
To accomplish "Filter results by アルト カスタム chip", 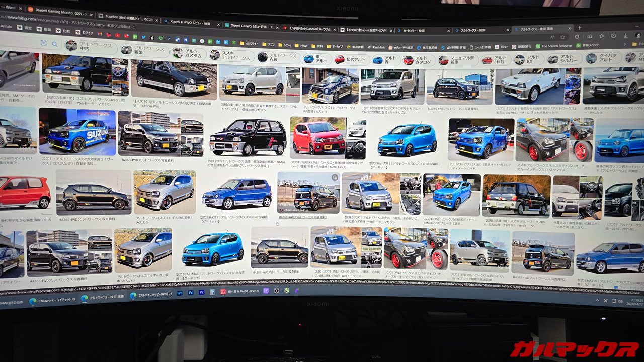I will (x=188, y=53).
